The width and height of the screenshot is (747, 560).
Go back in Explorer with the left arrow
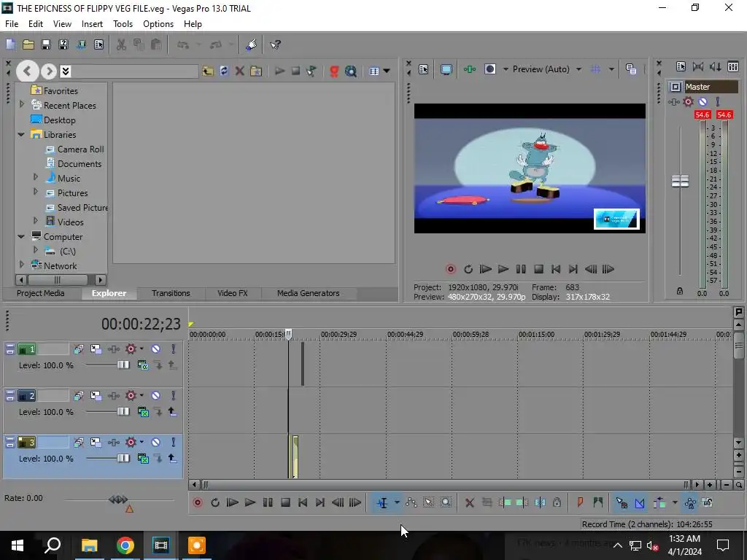pyautogui.click(x=27, y=71)
